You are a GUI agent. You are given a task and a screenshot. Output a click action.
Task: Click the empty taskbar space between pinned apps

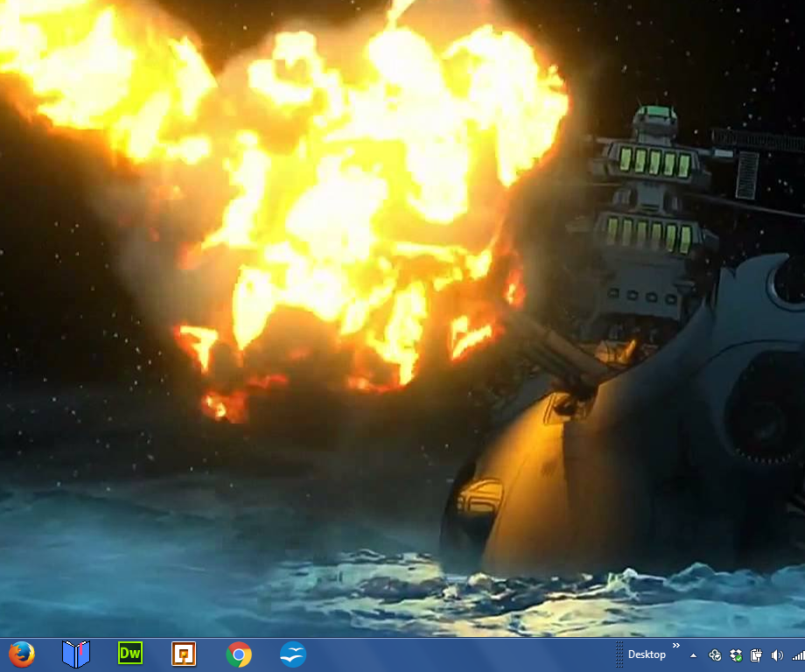click(437, 654)
